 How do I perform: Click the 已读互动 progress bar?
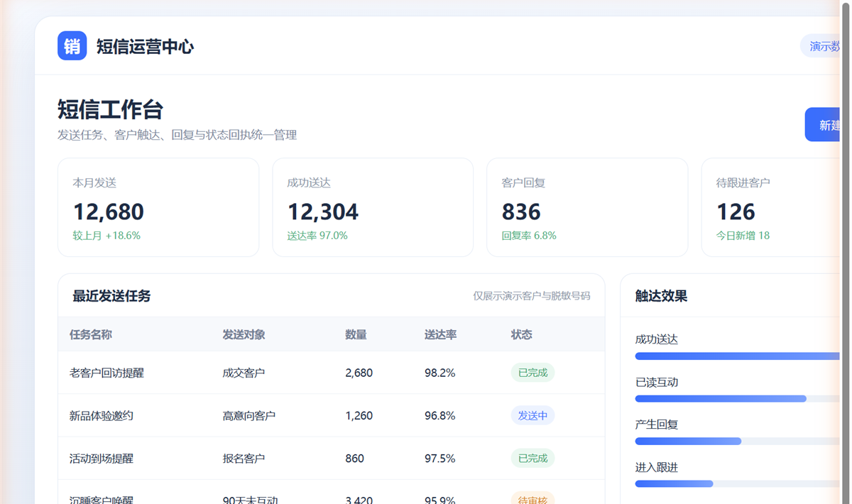click(738, 399)
